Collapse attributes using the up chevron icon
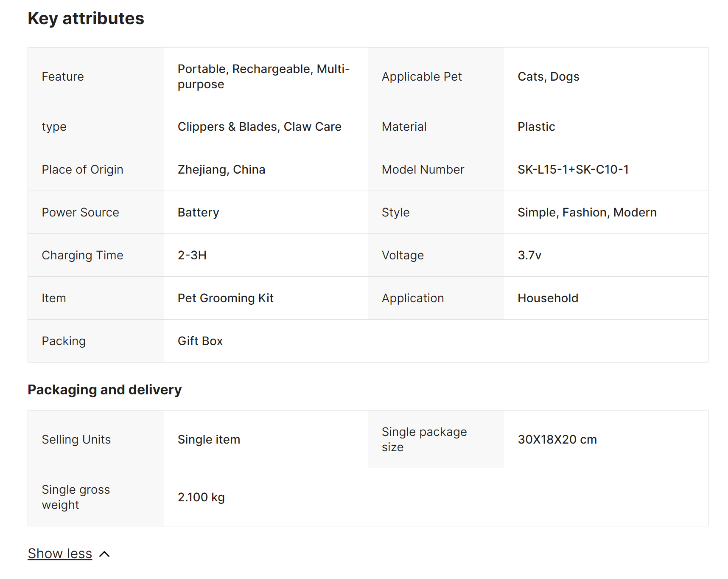This screenshot has height=579, width=728. point(104,554)
